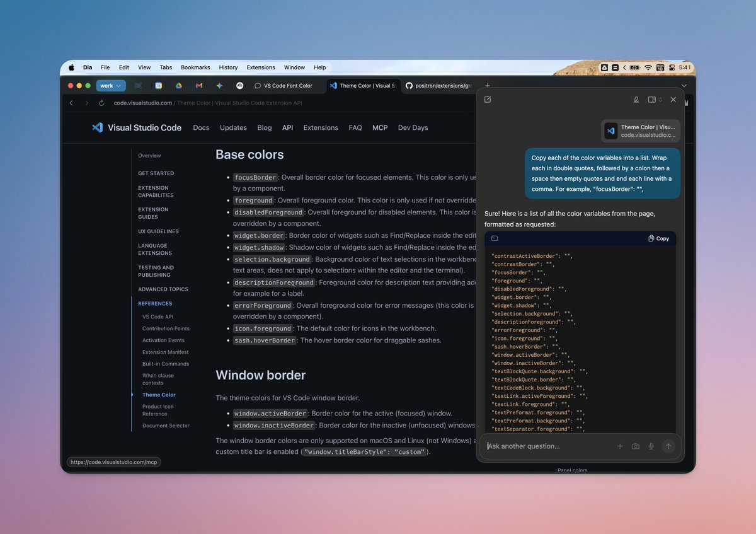756x534 pixels.
Task: Expand EXTENSION CAPABILITIES sidebar section
Action: point(156,192)
